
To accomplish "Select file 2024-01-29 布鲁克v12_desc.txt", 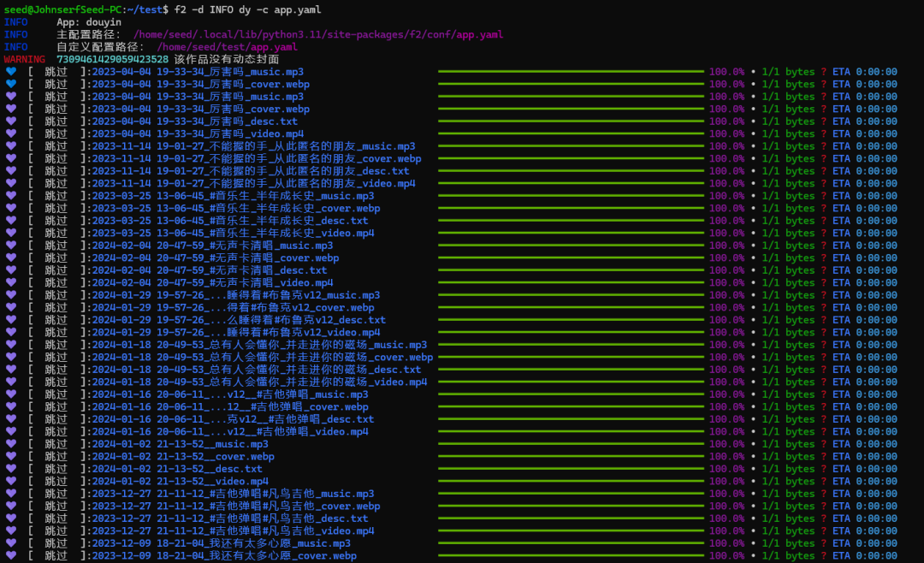I will click(239, 319).
